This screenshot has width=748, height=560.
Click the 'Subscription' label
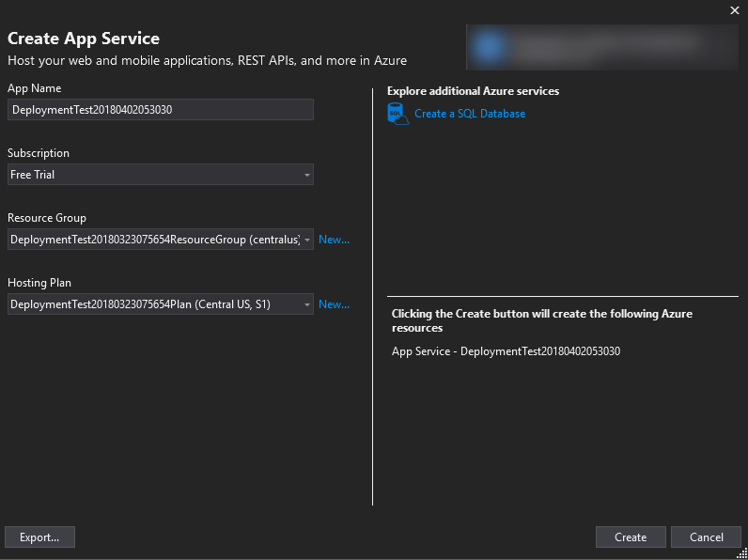39,153
